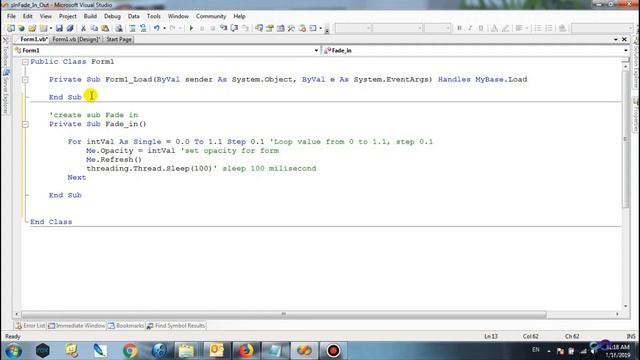Open the Fade_in method name dropdown
Viewport: 640px width, 360px height.
(x=626, y=51)
